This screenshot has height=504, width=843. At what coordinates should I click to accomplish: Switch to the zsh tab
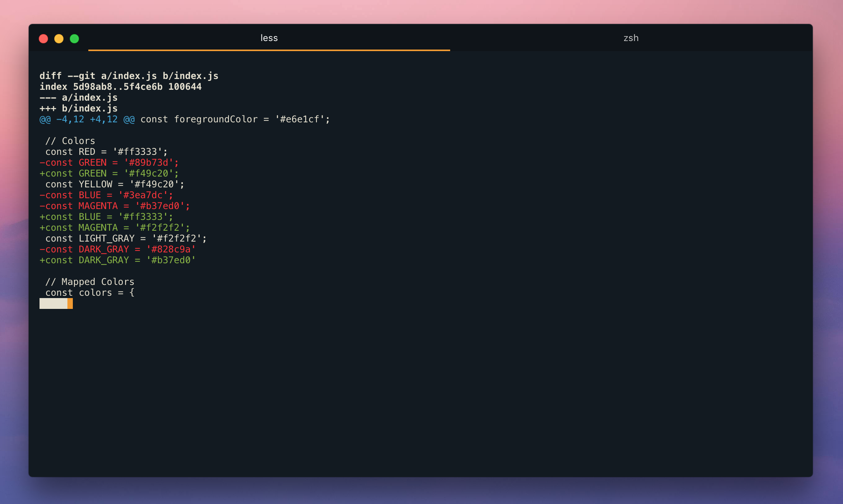[x=631, y=38]
